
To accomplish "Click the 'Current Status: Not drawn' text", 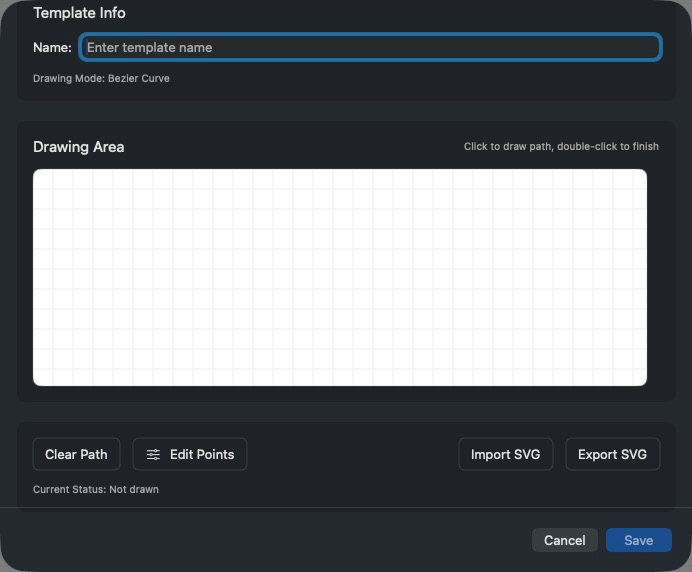I will (96, 489).
